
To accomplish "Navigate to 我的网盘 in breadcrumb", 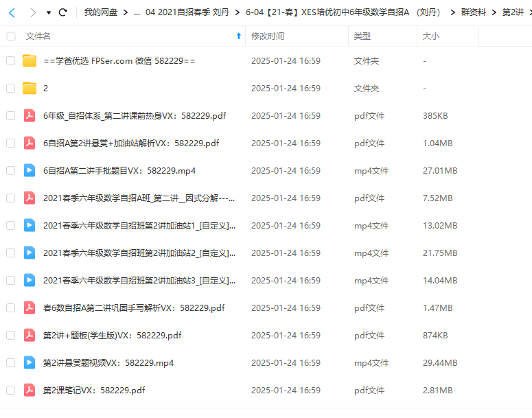I will click(x=101, y=12).
